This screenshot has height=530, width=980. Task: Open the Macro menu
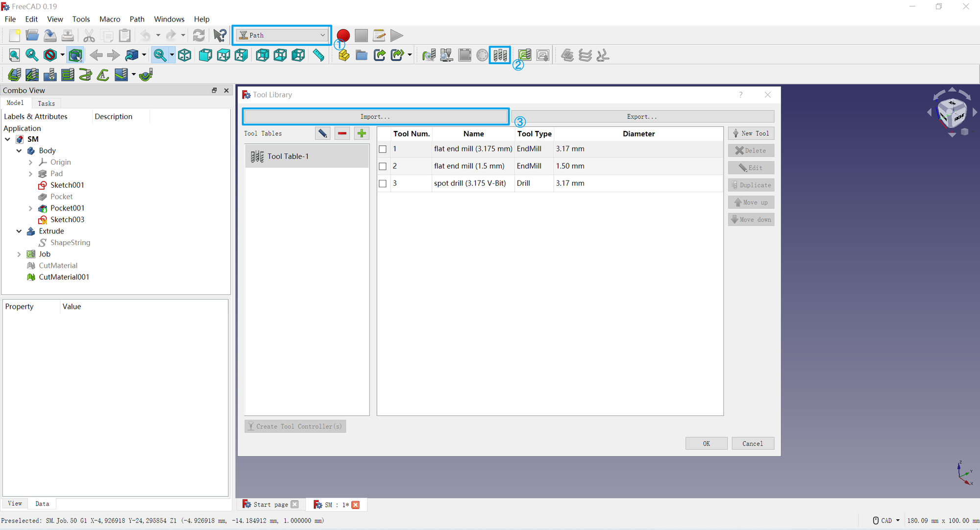tap(110, 19)
